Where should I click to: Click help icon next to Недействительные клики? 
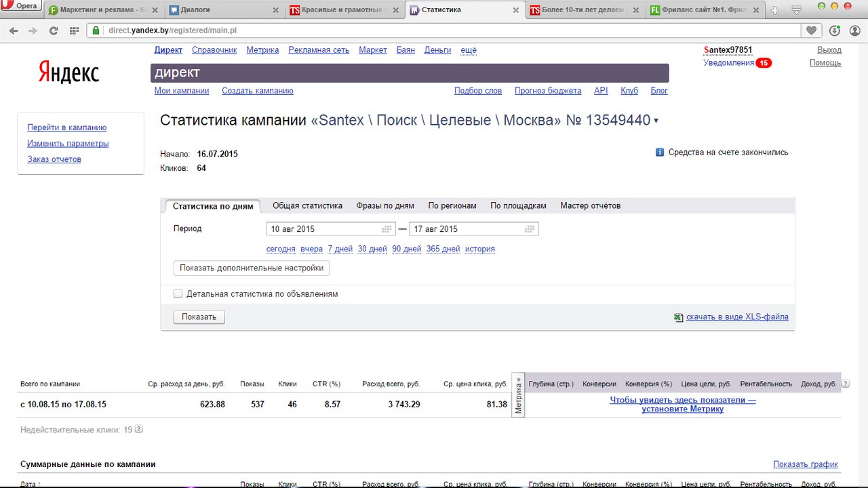point(139,429)
